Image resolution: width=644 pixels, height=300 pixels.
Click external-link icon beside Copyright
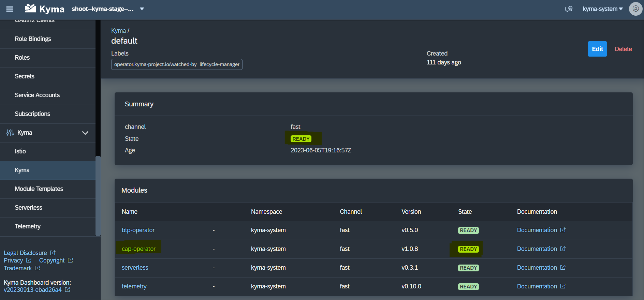(x=70, y=260)
